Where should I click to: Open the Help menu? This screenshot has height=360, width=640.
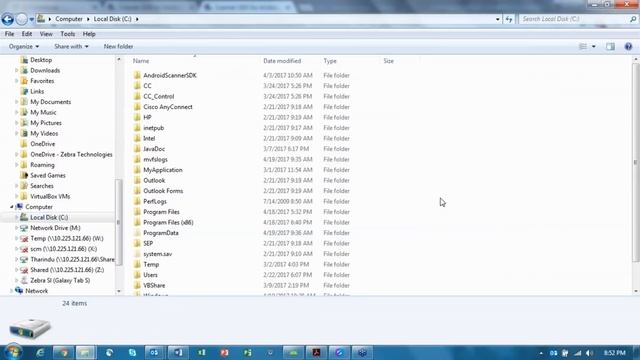point(89,34)
